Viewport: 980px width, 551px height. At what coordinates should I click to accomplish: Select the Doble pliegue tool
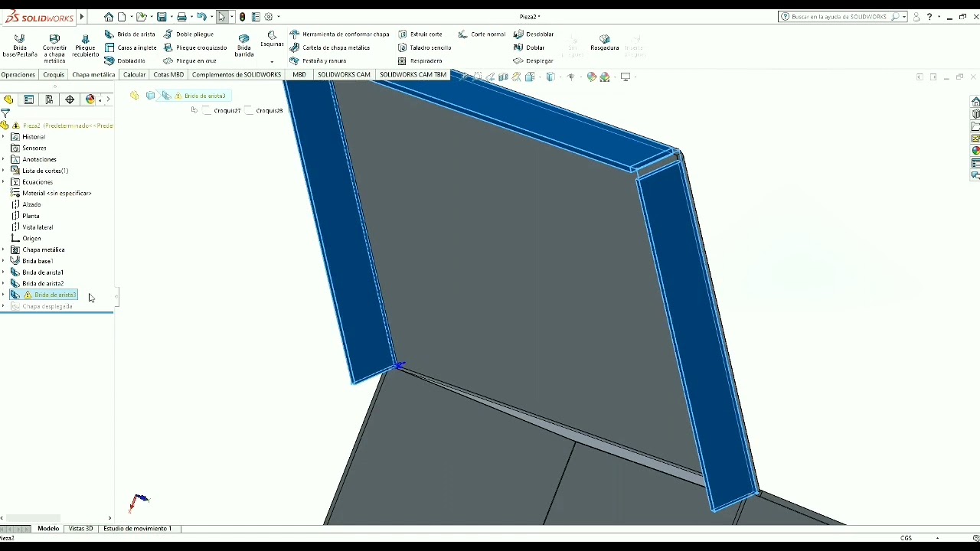tap(189, 34)
